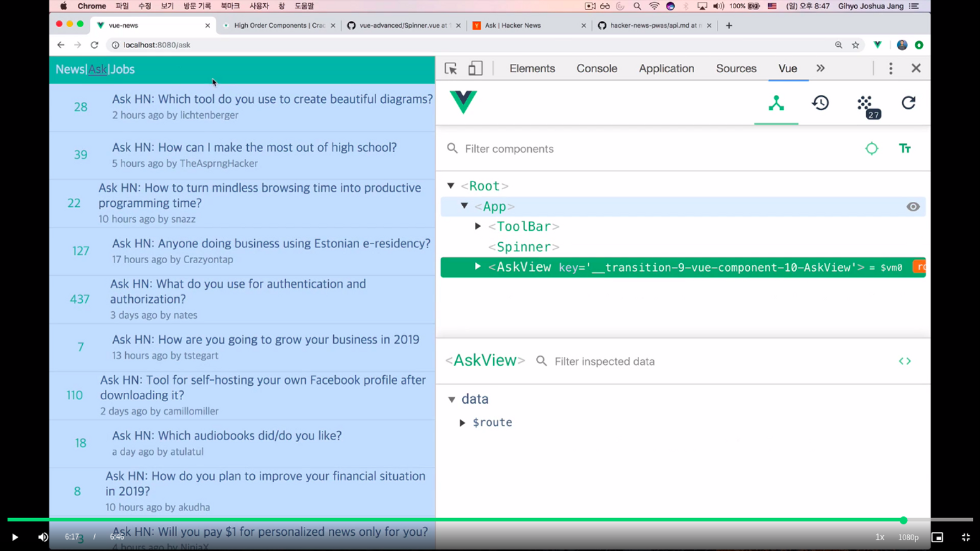
Task: Open Estonian e-residency post
Action: pyautogui.click(x=271, y=244)
